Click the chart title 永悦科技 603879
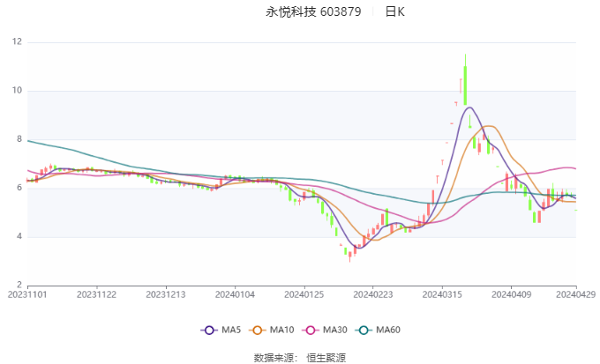Screen dimensions: 600x364 (x=313, y=11)
